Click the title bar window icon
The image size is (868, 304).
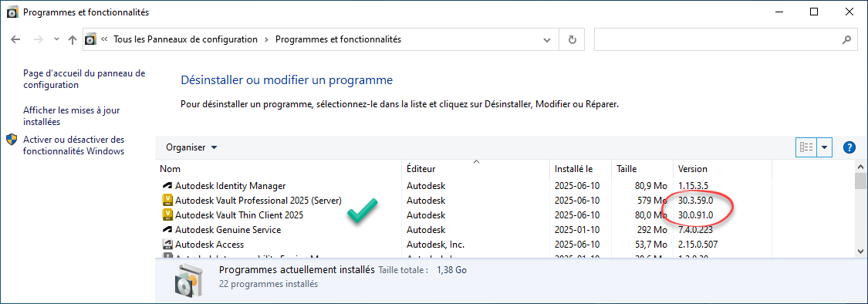(x=12, y=12)
